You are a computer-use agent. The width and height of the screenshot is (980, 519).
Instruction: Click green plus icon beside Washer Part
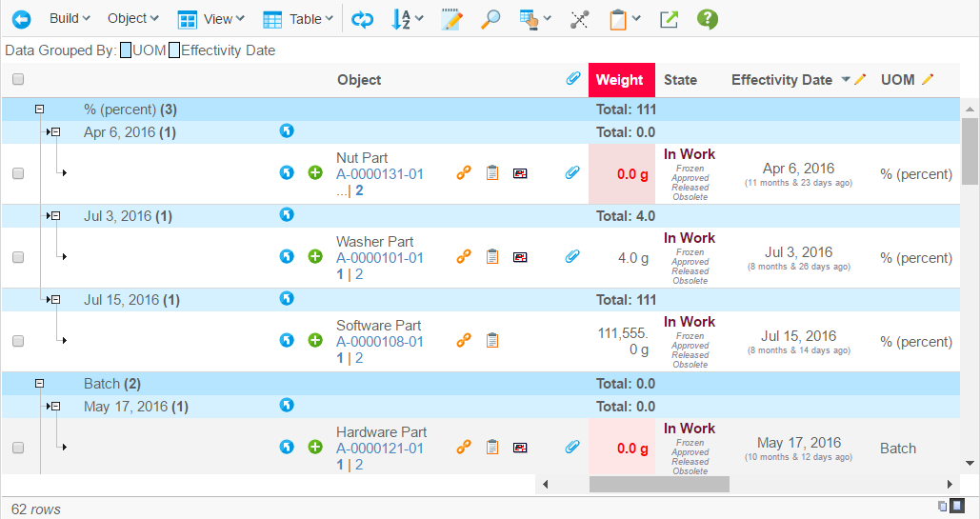pos(315,257)
